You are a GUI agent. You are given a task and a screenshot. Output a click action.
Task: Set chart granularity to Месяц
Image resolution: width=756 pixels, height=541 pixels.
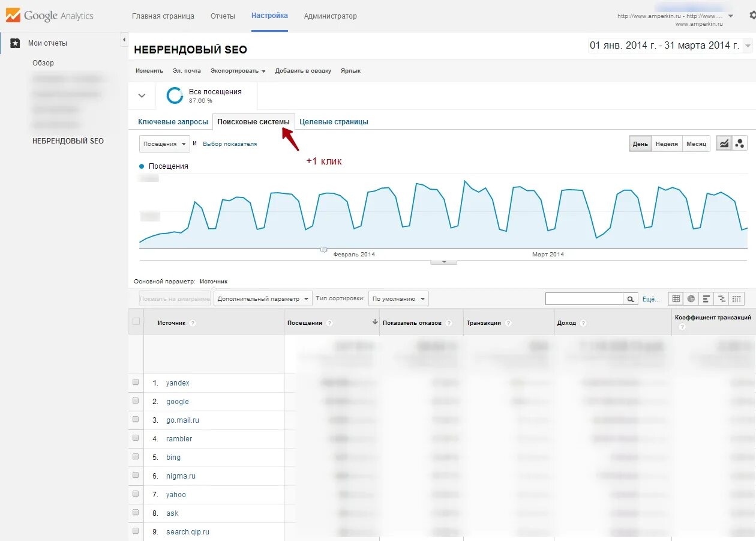click(x=696, y=144)
